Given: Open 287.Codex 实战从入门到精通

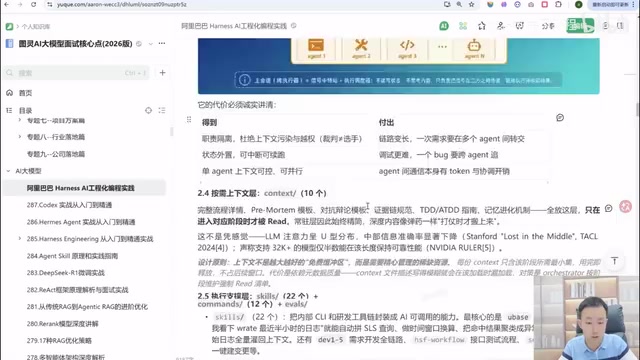Looking at the screenshot, I should tap(69, 205).
